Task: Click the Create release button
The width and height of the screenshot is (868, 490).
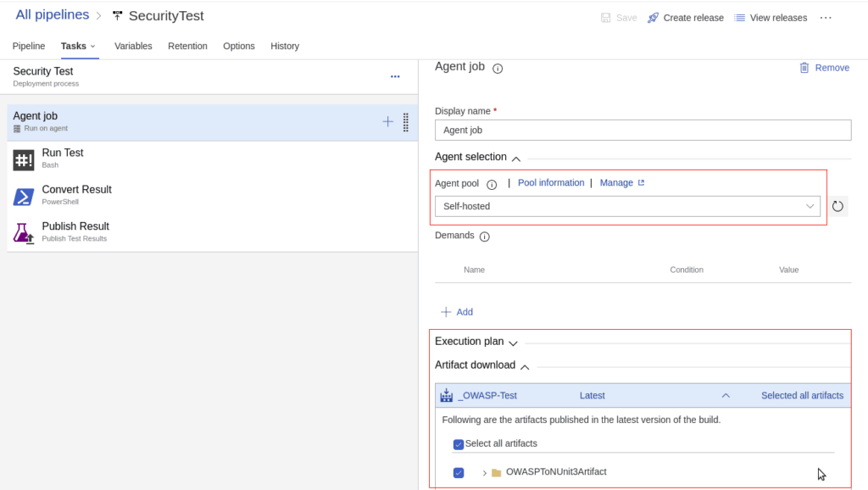Action: click(686, 18)
